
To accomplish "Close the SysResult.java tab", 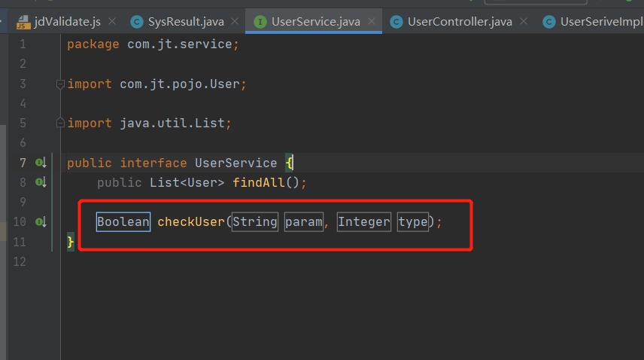I will (235, 21).
